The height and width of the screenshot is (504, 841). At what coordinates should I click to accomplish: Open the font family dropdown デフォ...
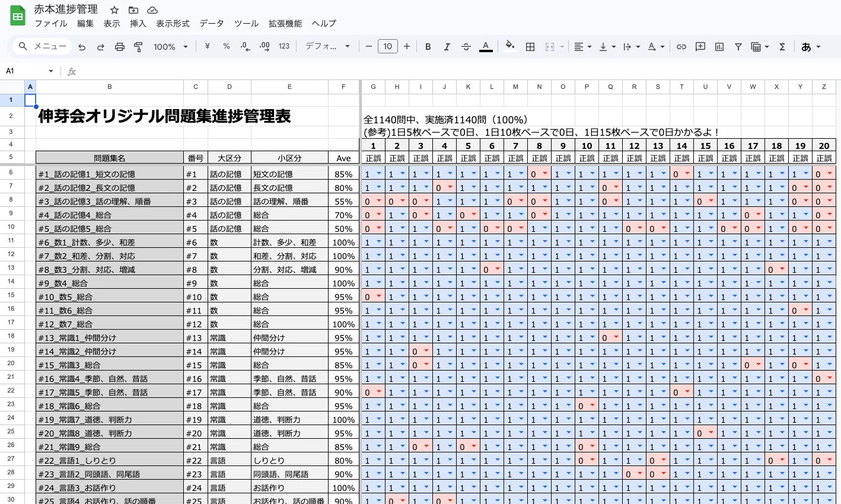(327, 46)
